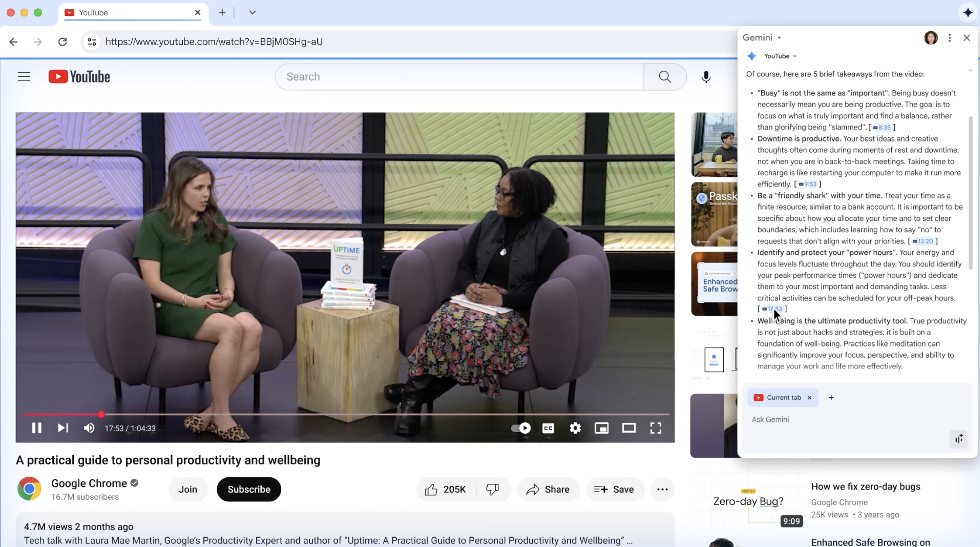The height and width of the screenshot is (547, 980).
Task: Open the Chrome tab search chevron
Action: (x=252, y=12)
